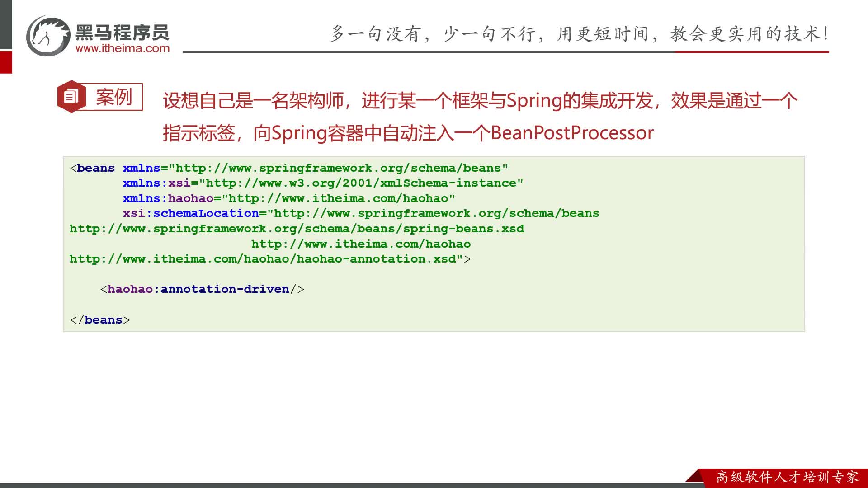Click the xmlns:xsi attribute line
Viewport: 868px width, 488px height.
click(x=323, y=183)
